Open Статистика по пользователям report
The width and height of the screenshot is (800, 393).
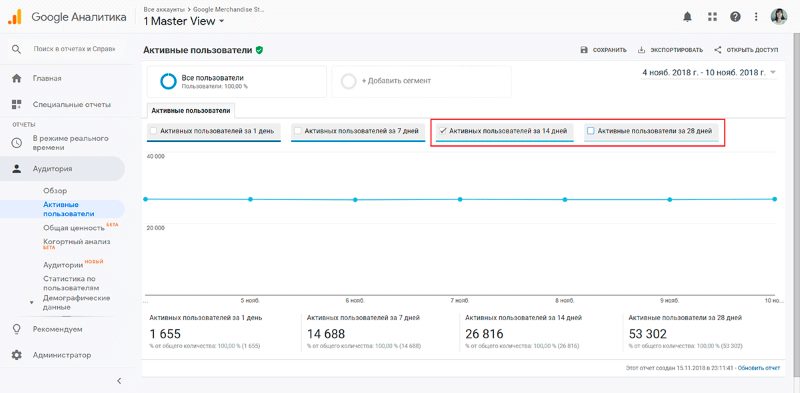tap(71, 284)
